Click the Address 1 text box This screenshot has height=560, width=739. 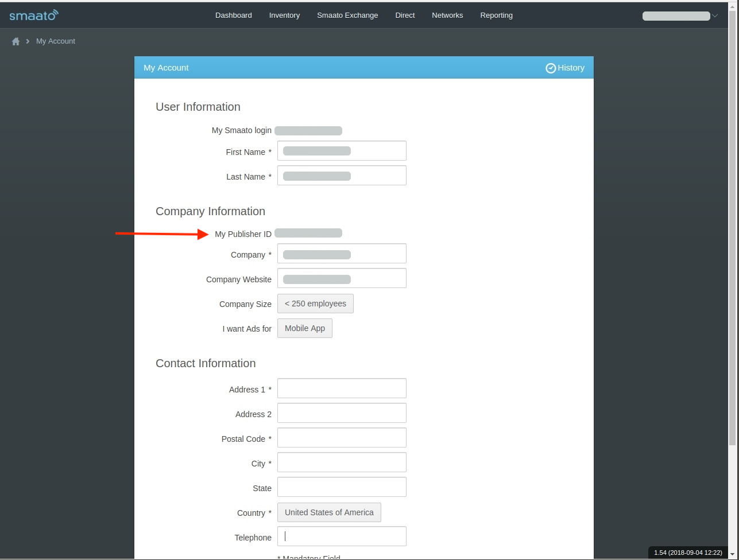[x=342, y=388]
